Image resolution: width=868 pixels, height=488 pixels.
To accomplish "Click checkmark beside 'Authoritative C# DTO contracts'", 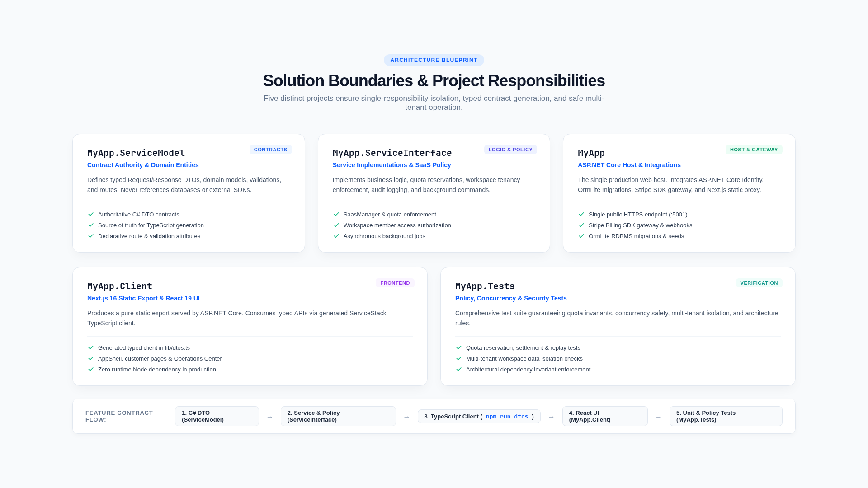I will tap(91, 214).
